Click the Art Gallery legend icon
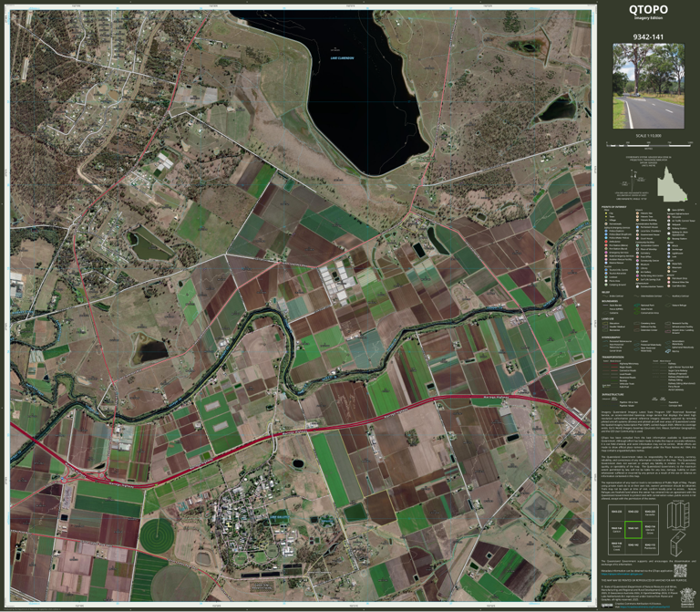This screenshot has height=612, width=700. coord(637,272)
